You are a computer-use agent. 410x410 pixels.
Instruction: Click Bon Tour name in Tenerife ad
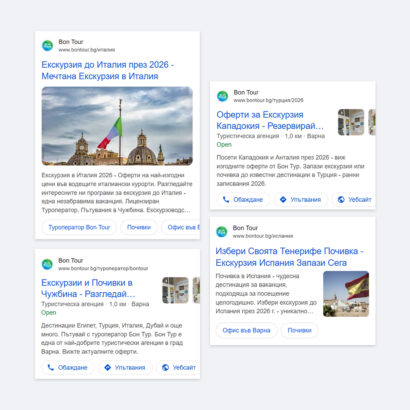coord(245,228)
